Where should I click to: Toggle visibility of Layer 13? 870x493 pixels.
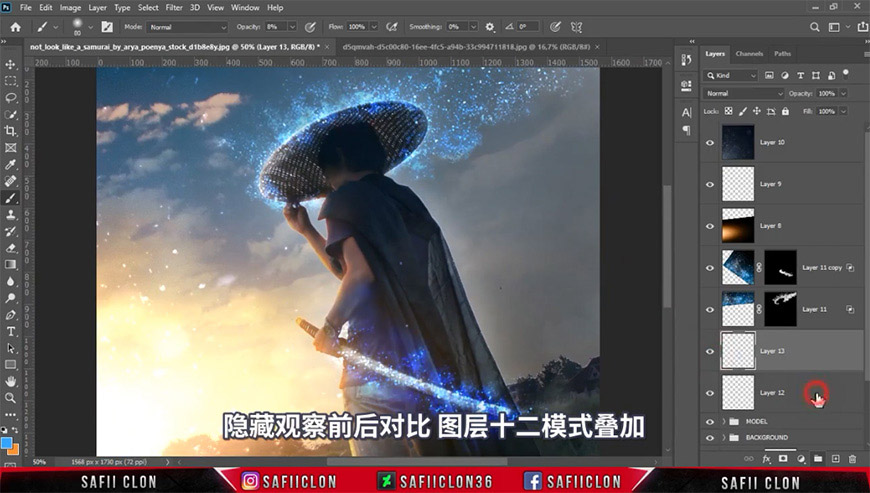[x=710, y=351]
